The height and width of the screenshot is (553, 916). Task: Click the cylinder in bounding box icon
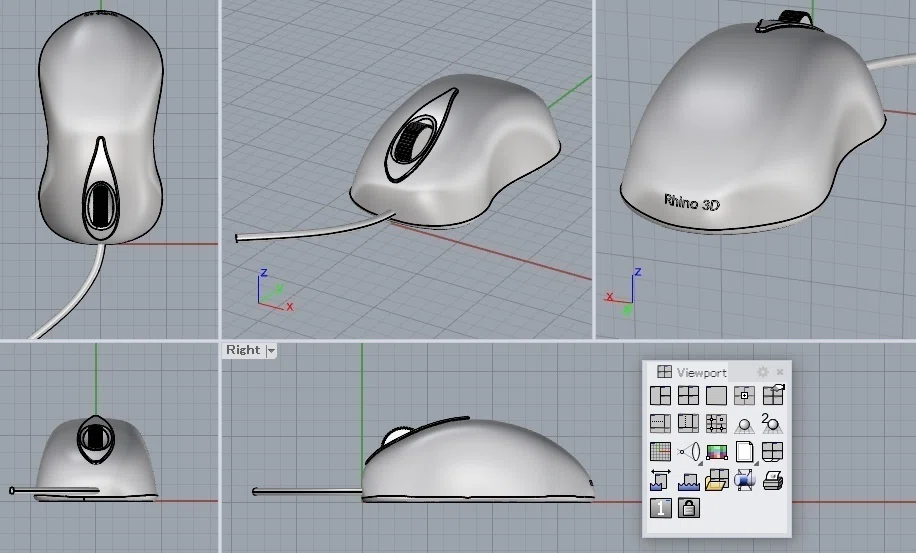(744, 480)
